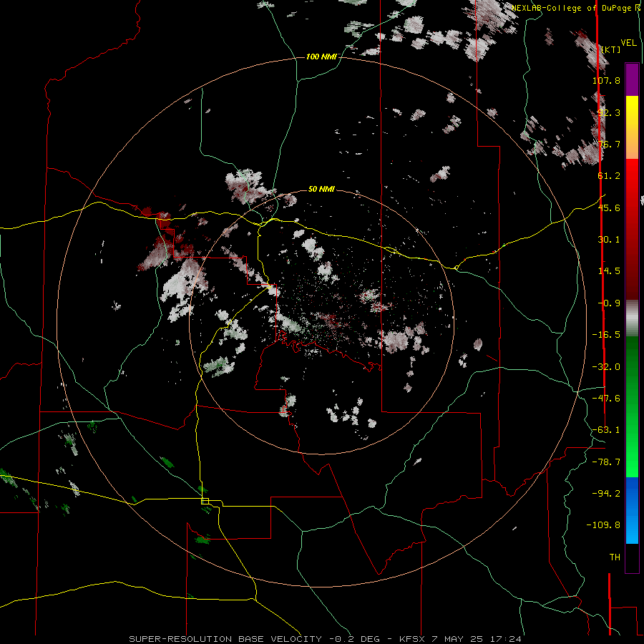Select the -16.5 velocity scale value
Viewport: 644px width, 644px height.
tap(606, 335)
